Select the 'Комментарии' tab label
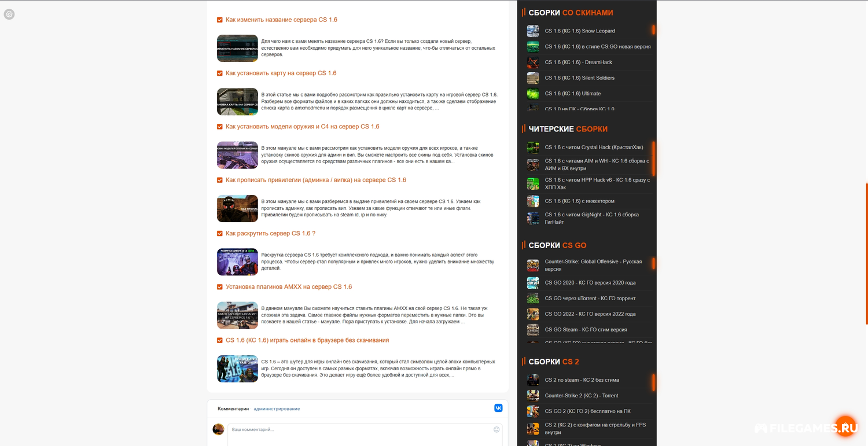Viewport: 868px width, 446px height. (x=233, y=409)
